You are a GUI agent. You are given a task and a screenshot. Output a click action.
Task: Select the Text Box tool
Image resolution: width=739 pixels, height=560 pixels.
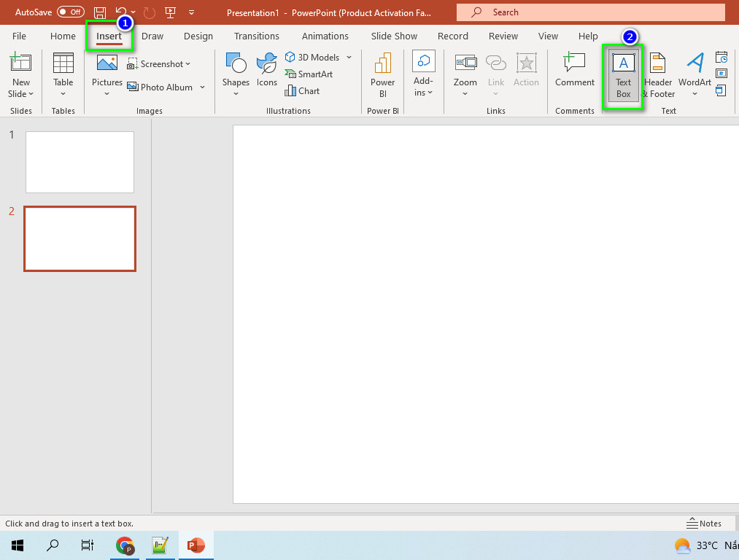(623, 75)
